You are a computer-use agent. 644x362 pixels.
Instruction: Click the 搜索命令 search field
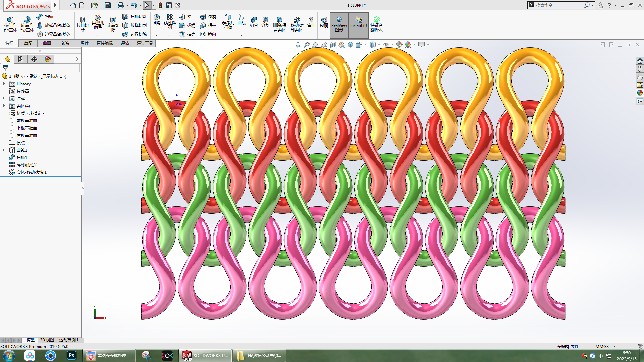(x=559, y=5)
